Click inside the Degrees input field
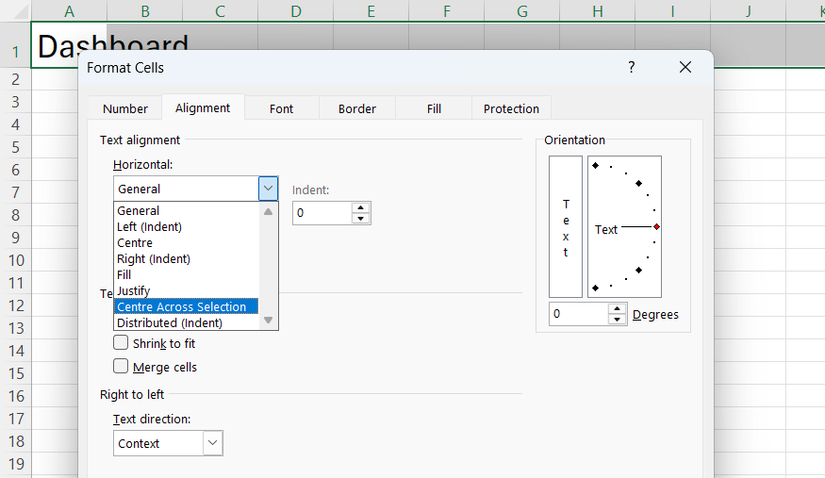The image size is (825, 478). [579, 314]
